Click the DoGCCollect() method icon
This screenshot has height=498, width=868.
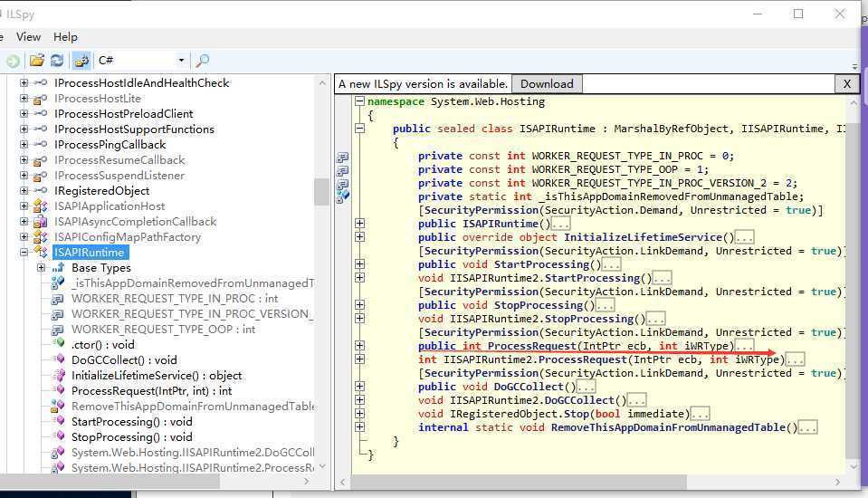coord(59,359)
